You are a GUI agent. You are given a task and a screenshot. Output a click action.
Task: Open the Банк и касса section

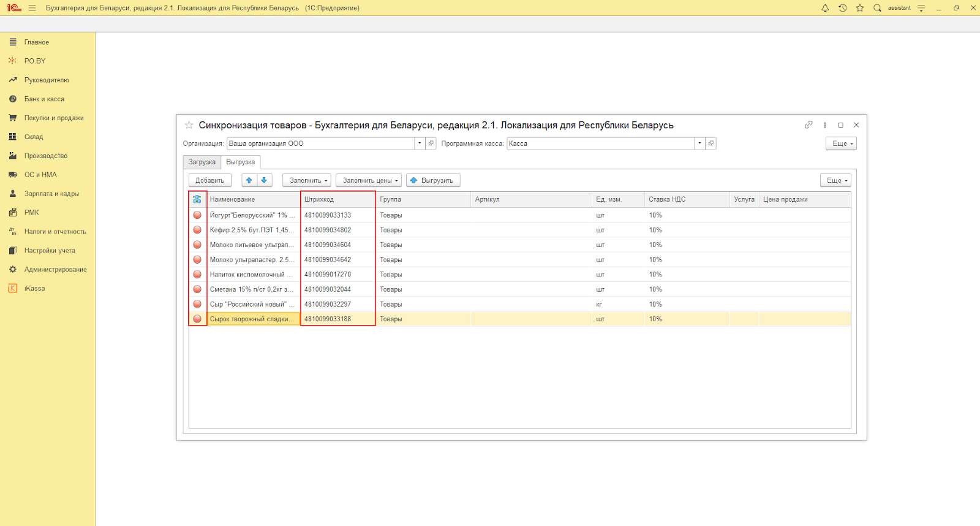(x=44, y=99)
